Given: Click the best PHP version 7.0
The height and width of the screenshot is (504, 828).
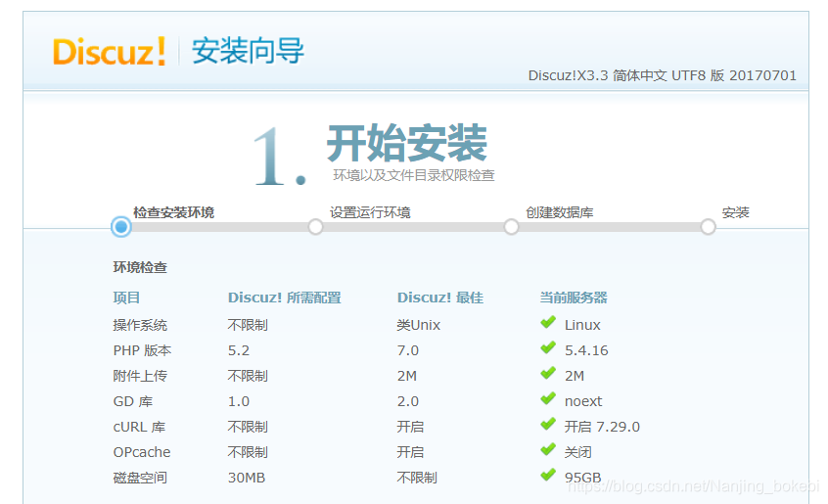Looking at the screenshot, I should 408,350.
